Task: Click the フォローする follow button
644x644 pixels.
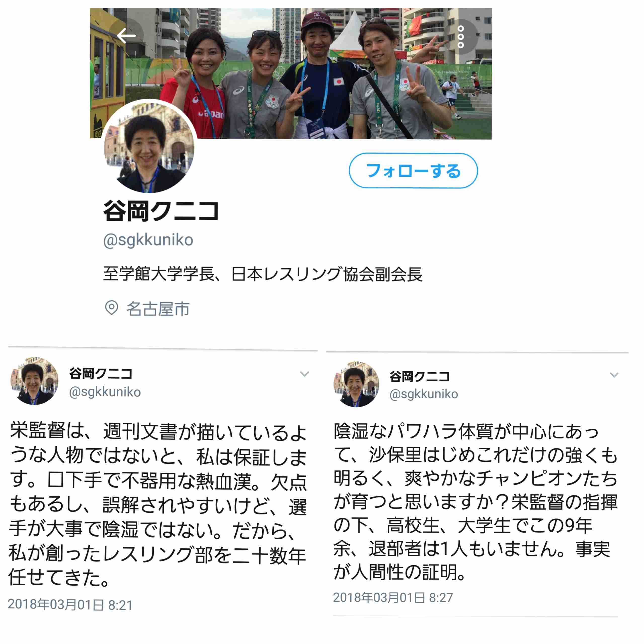Action: tap(413, 171)
